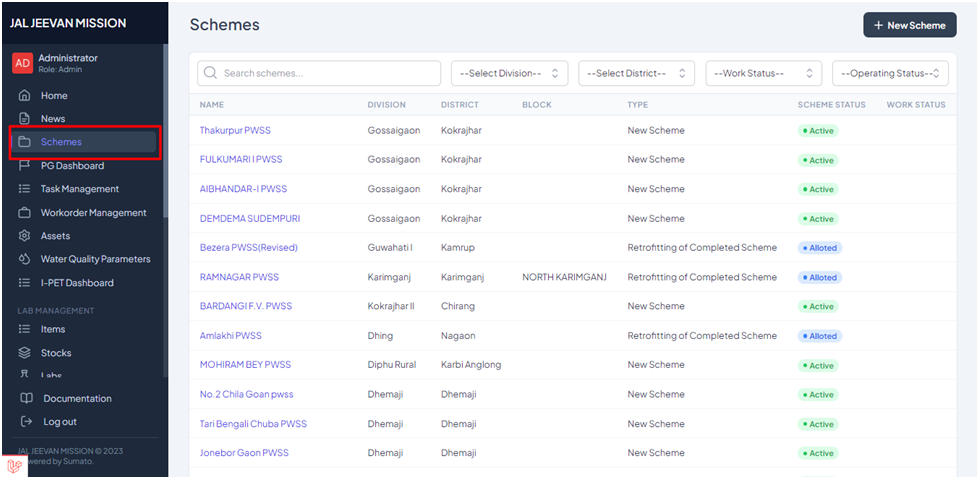The image size is (979, 479).
Task: Select Items under Lab Management
Action: tap(53, 329)
